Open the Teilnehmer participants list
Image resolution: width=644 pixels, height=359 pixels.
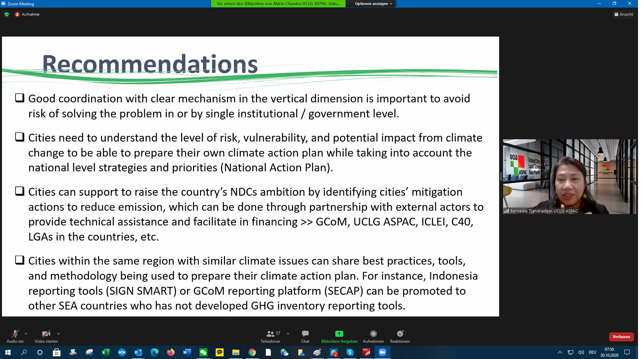(270, 334)
